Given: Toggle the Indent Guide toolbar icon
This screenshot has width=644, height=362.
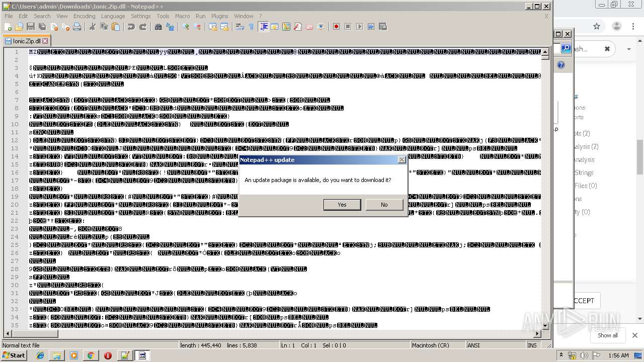Looking at the screenshot, I should 263,27.
